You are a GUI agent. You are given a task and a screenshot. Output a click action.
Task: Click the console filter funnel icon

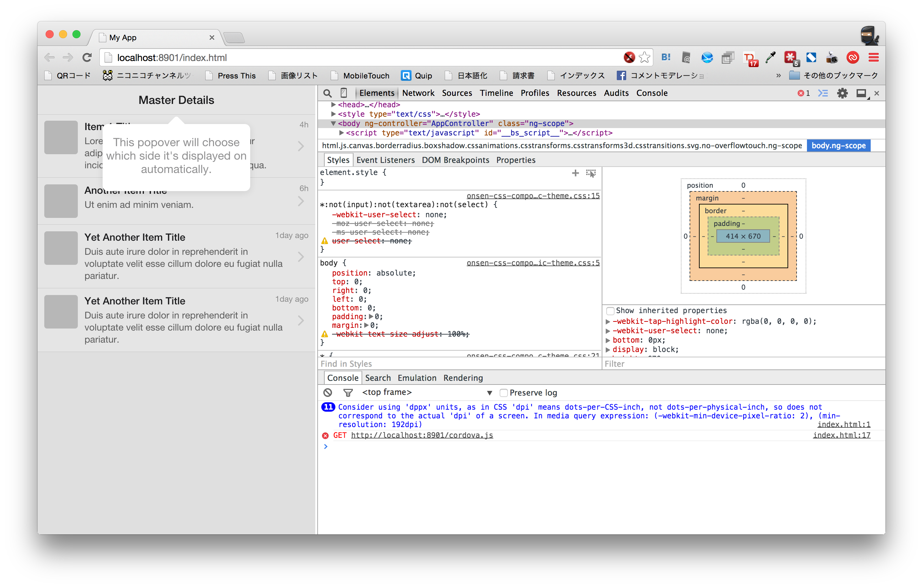(348, 393)
